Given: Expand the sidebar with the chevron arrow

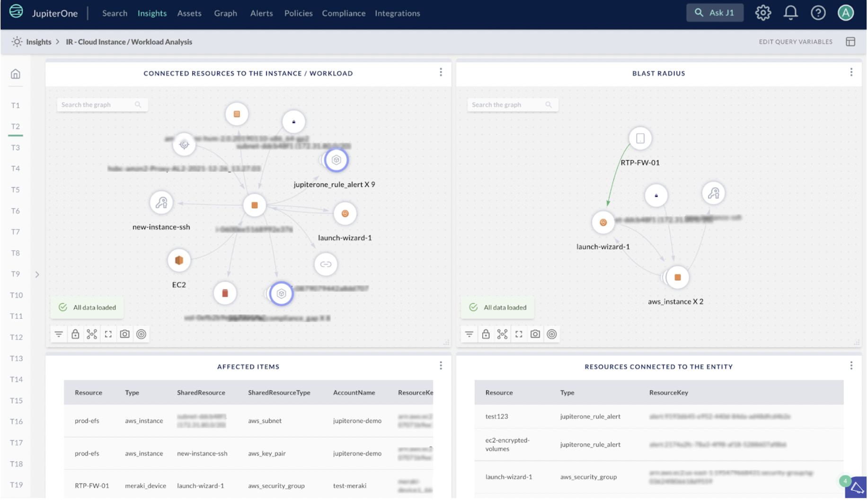Looking at the screenshot, I should point(37,275).
